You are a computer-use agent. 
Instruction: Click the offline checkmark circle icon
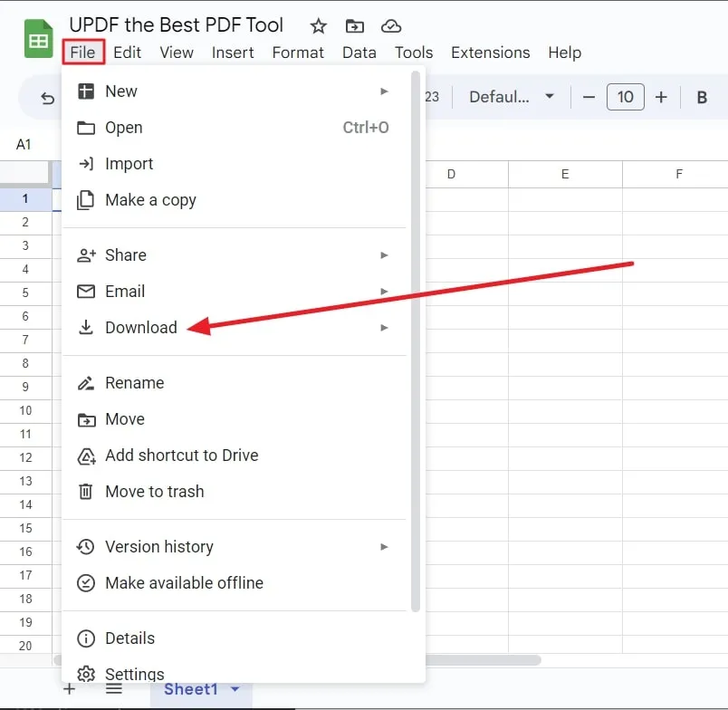[x=86, y=583]
